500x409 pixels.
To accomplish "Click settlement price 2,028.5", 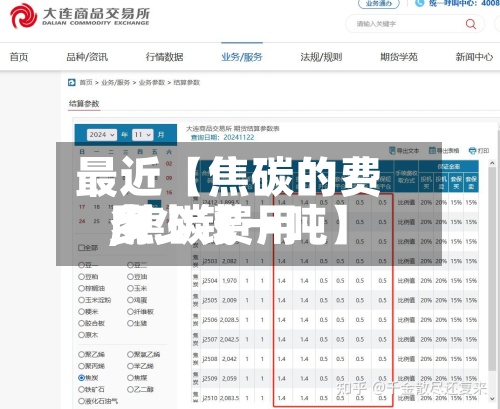I will pyautogui.click(x=230, y=320).
